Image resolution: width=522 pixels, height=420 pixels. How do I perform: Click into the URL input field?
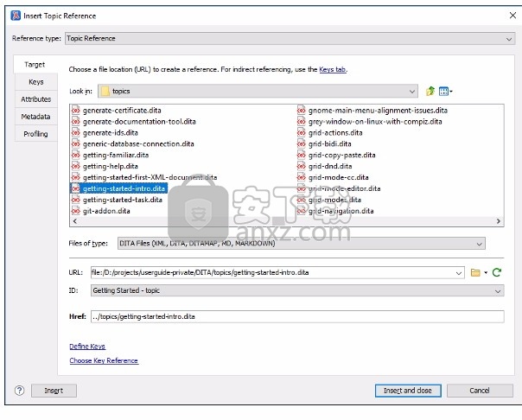click(273, 272)
